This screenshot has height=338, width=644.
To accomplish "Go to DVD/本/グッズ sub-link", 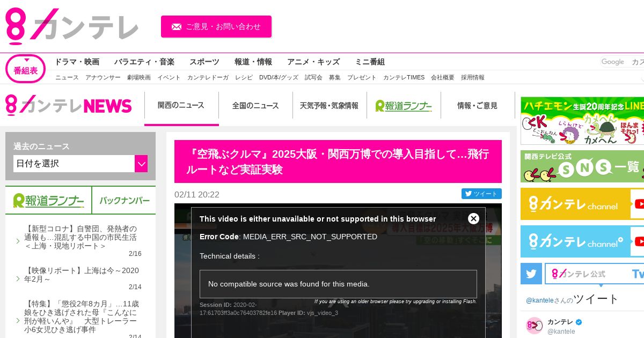I will click(x=279, y=77).
